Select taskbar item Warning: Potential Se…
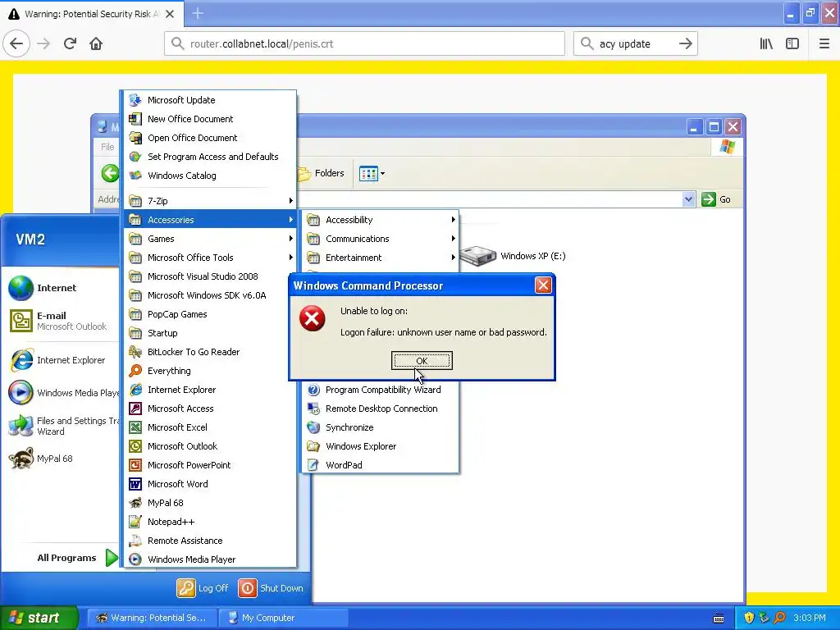 pyautogui.click(x=152, y=618)
